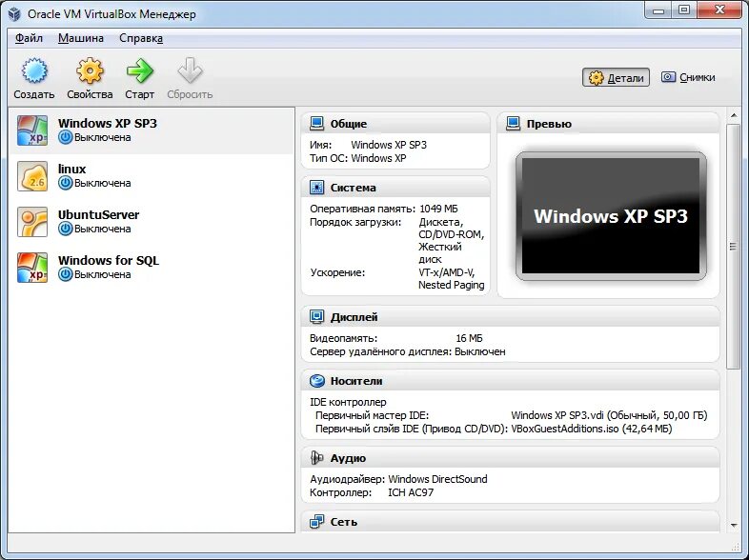Open the Справка menu

141,38
